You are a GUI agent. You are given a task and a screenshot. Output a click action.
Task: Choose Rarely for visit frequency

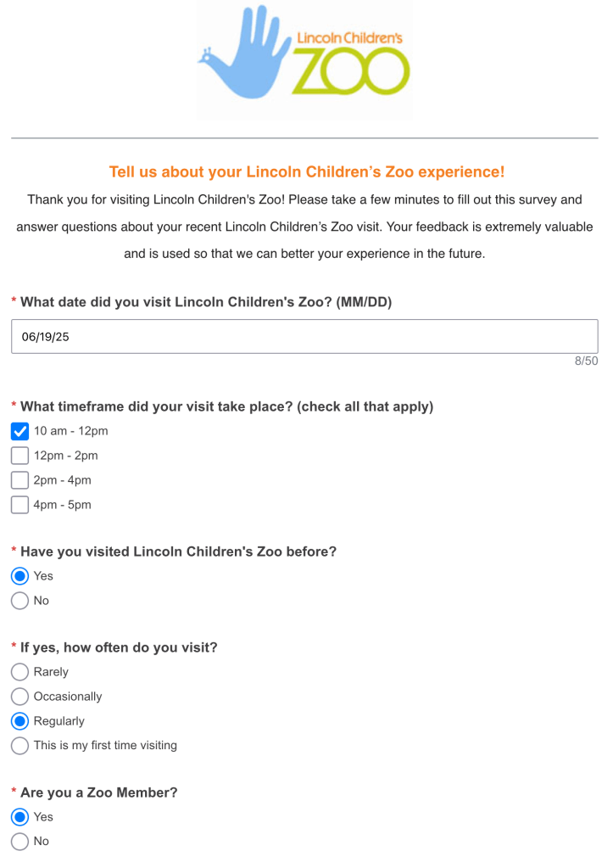pos(20,672)
